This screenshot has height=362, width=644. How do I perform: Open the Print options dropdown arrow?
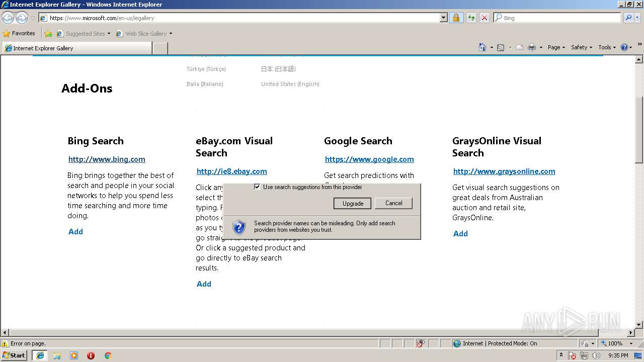[x=541, y=47]
